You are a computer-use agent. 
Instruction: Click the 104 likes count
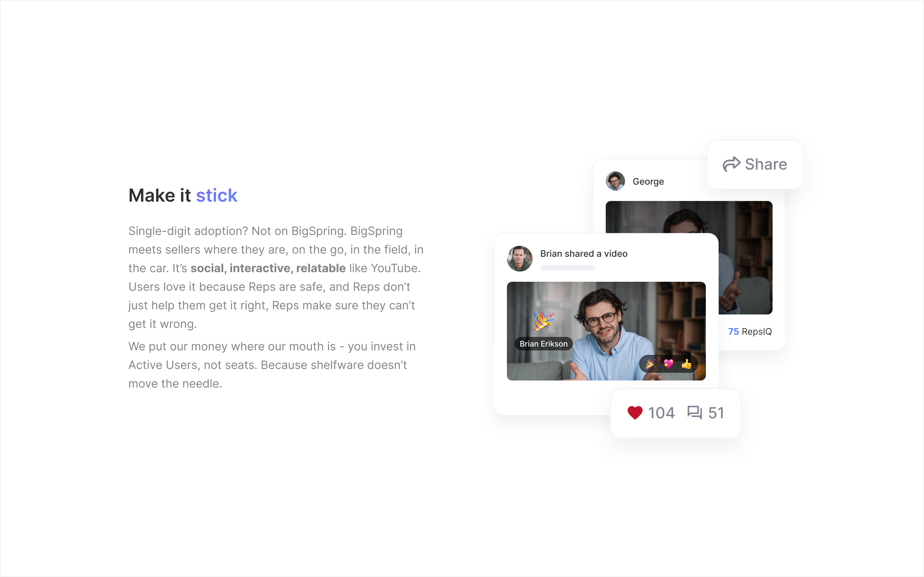click(661, 413)
